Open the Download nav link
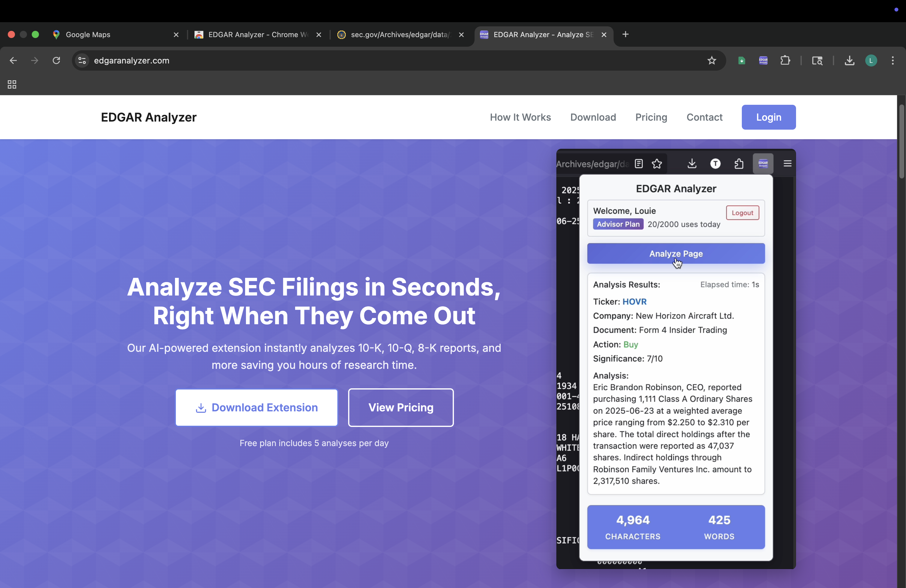This screenshot has height=588, width=906. [593, 118]
